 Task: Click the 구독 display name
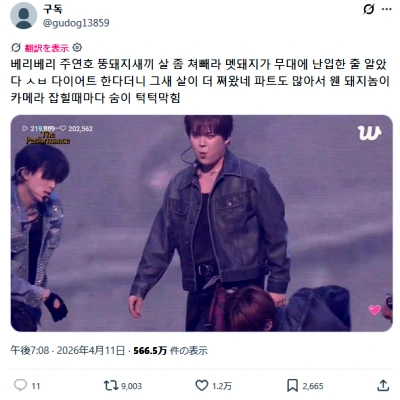pyautogui.click(x=52, y=9)
